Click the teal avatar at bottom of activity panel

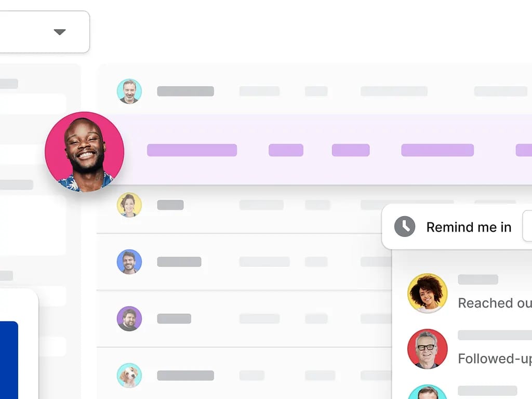click(x=428, y=392)
